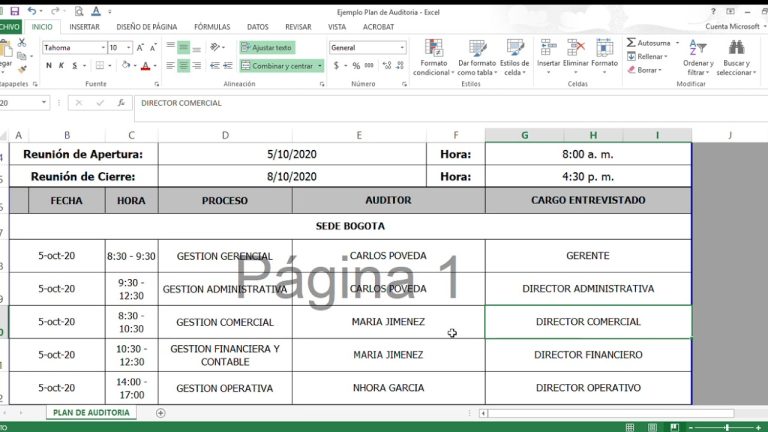Expand the General number format dropdown
Screen dimensions: 768x432
(402, 48)
